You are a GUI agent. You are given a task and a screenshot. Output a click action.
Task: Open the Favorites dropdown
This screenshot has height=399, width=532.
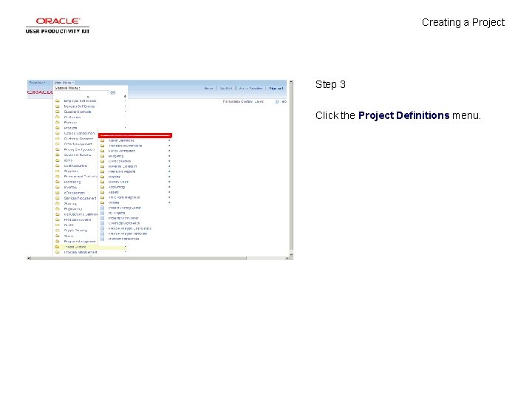click(x=38, y=83)
